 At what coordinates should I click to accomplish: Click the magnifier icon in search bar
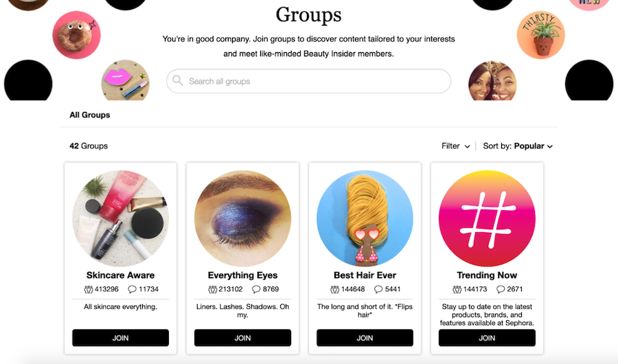point(178,80)
